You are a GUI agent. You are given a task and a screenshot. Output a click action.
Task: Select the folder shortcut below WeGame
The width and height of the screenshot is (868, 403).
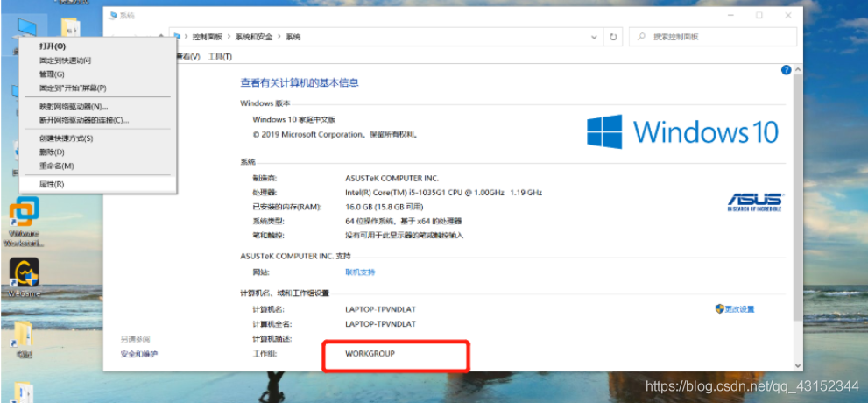point(24,339)
